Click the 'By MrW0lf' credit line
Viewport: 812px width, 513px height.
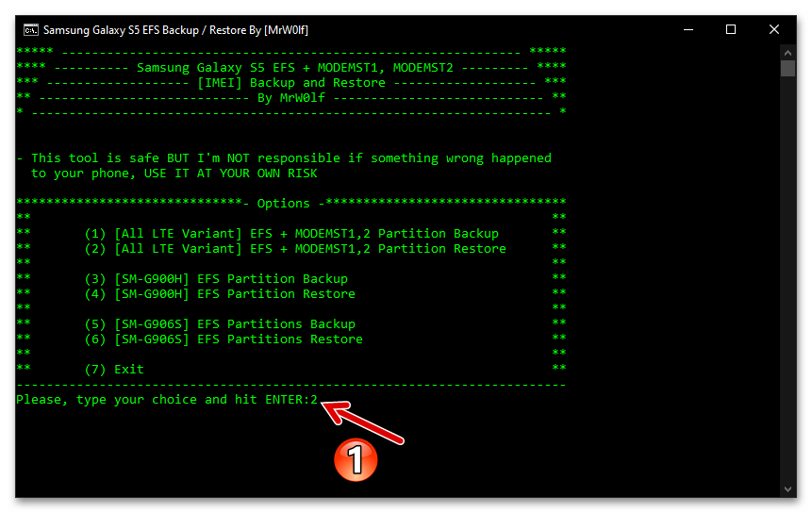[x=291, y=98]
